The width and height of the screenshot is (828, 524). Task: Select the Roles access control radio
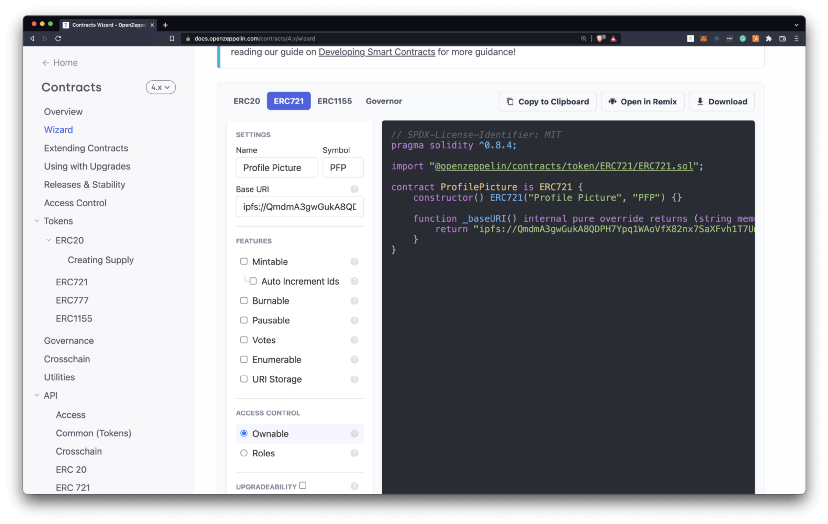[x=244, y=453]
